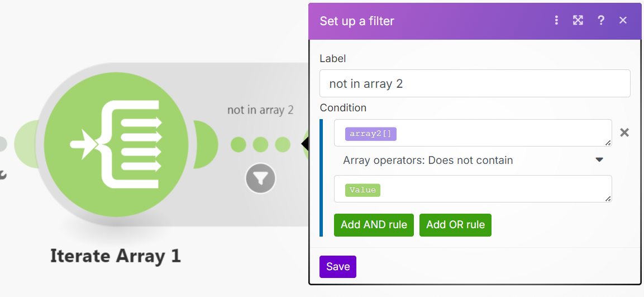Save the filter settings
Screen dimensions: 644x297
click(337, 267)
